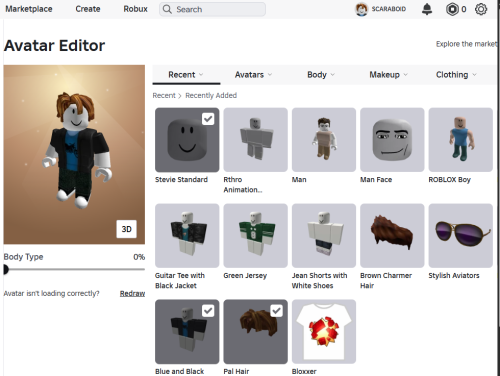Uncheck the Pal Hair checkmark

pyautogui.click(x=276, y=311)
